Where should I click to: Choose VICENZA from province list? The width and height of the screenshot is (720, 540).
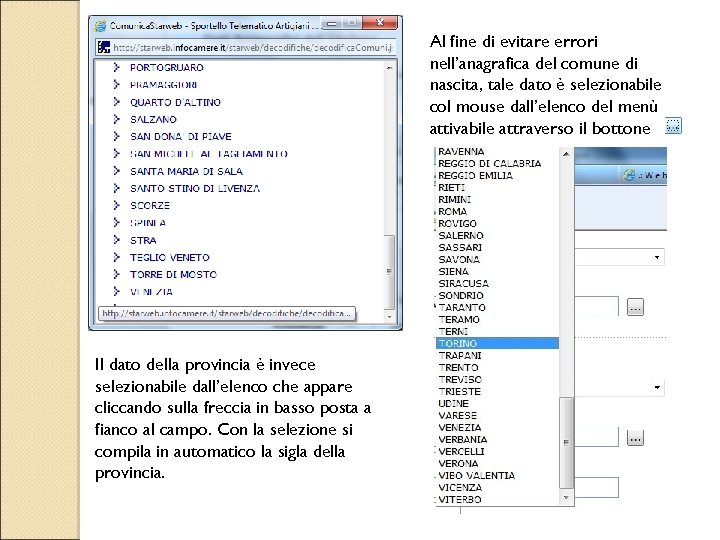coord(460,487)
